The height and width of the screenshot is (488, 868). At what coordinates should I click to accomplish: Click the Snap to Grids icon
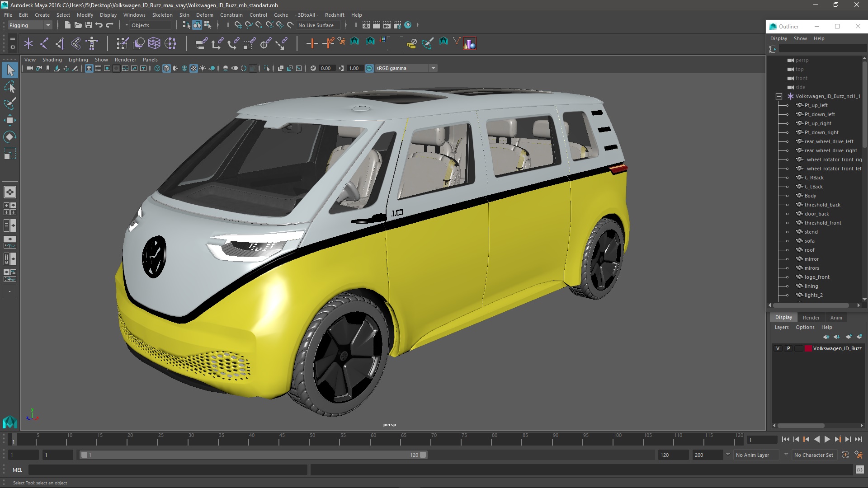click(238, 25)
